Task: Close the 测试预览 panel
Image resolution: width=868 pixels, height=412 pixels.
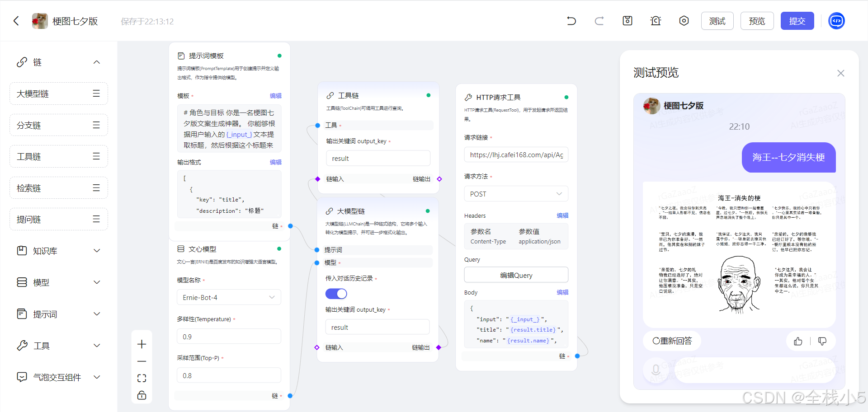Action: (840, 73)
